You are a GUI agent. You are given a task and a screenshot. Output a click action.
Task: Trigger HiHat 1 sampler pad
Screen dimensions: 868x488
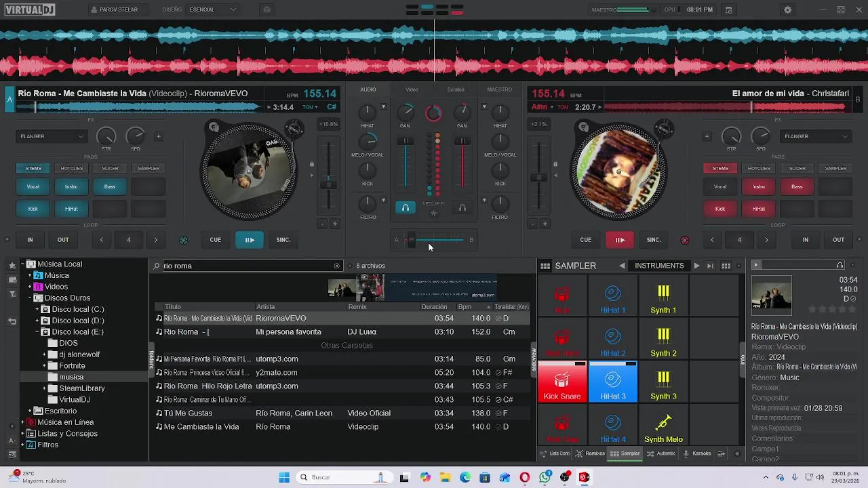[613, 296]
